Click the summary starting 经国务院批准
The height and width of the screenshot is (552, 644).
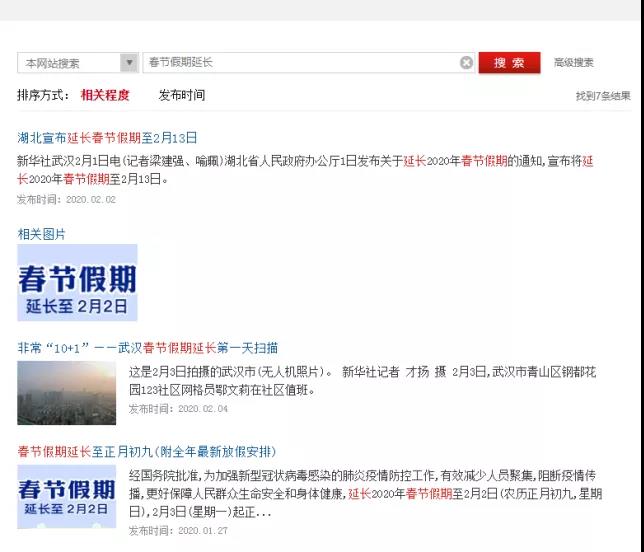click(x=365, y=494)
